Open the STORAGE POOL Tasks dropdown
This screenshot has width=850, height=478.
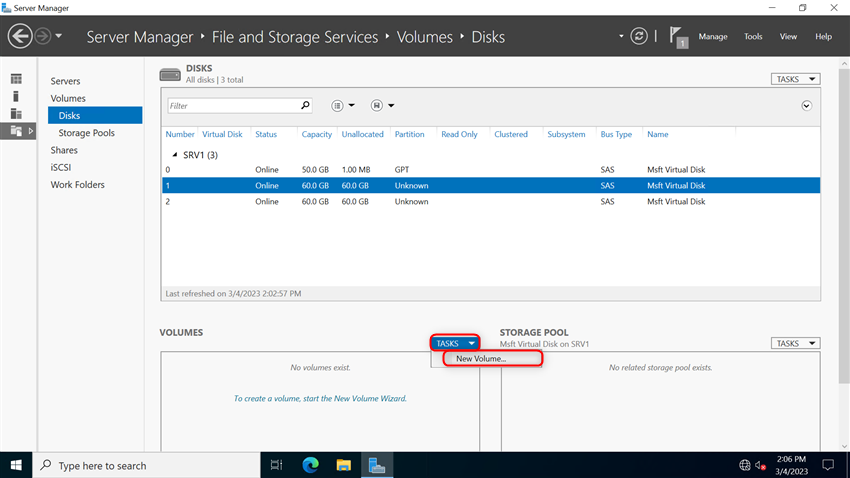(x=795, y=344)
